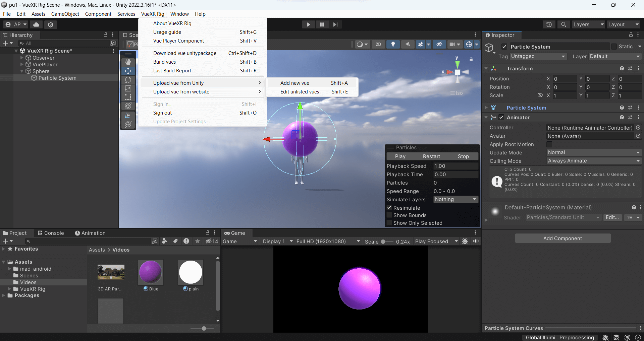Enable the Static checkbox
Image resolution: width=644 pixels, height=341 pixels.
coord(614,47)
